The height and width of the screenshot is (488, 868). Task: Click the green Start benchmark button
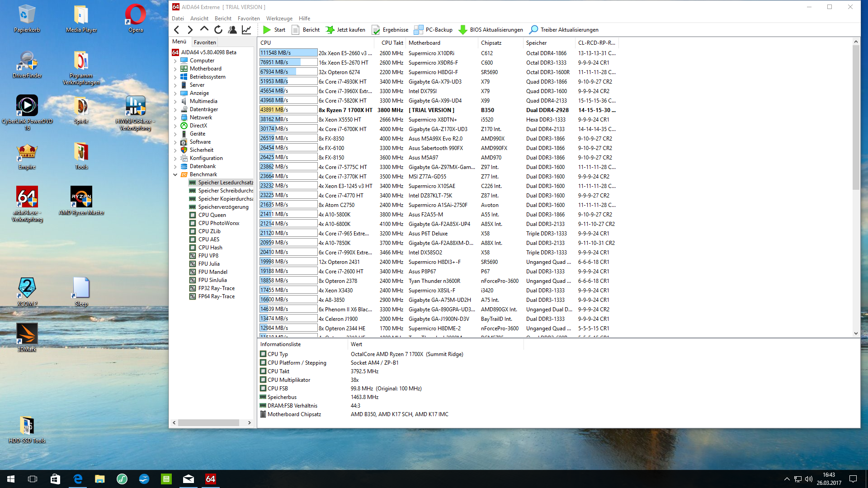pos(274,30)
